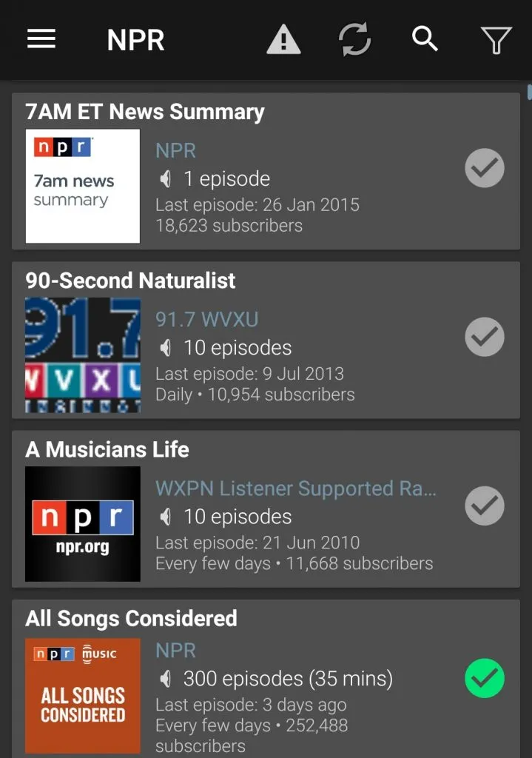
Task: Open the 7AM ET News Summary title
Action: pyautogui.click(x=145, y=112)
